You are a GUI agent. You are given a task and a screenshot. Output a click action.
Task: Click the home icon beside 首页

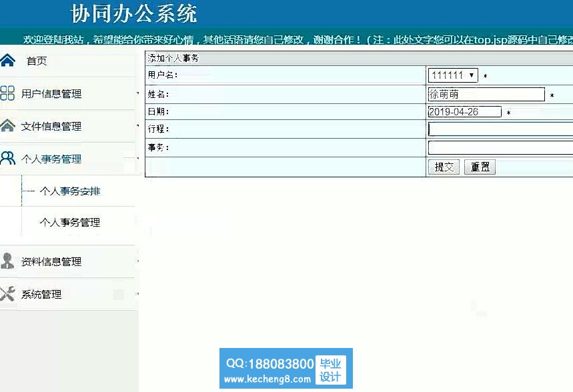[7, 60]
